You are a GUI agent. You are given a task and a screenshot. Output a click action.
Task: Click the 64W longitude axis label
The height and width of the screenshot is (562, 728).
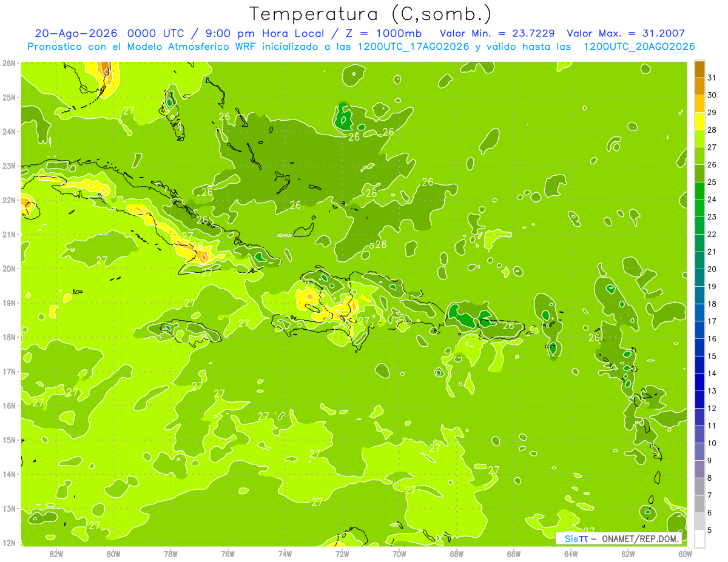(x=571, y=554)
